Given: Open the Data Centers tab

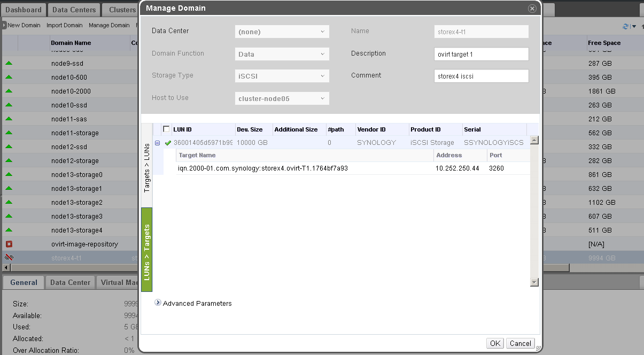Looking at the screenshot, I should 74,10.
